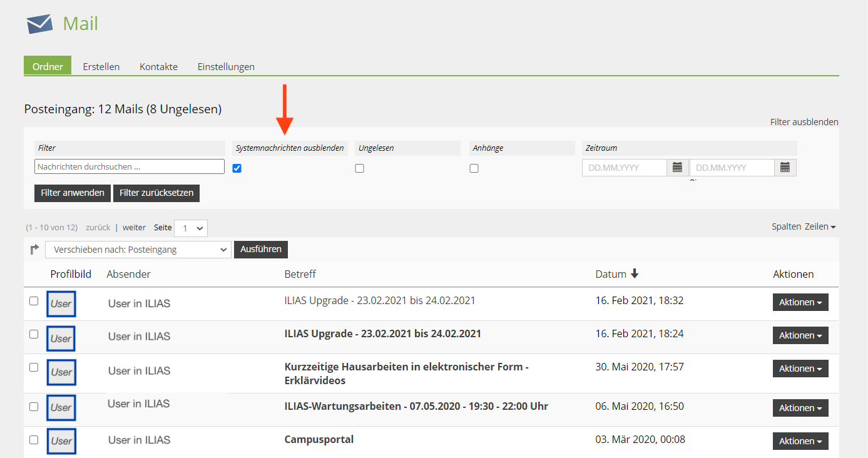Select the Campusportal mail row checkbox
Image resolution: width=868 pixels, height=458 pixels.
[x=34, y=439]
